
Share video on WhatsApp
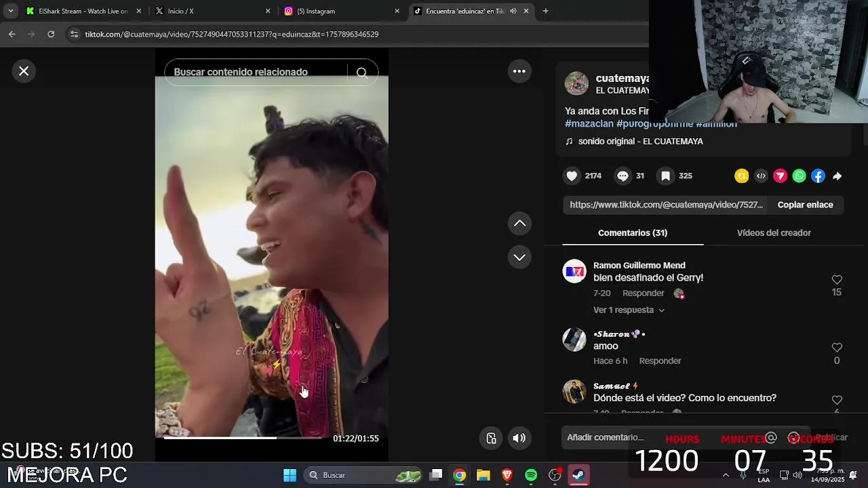point(799,176)
